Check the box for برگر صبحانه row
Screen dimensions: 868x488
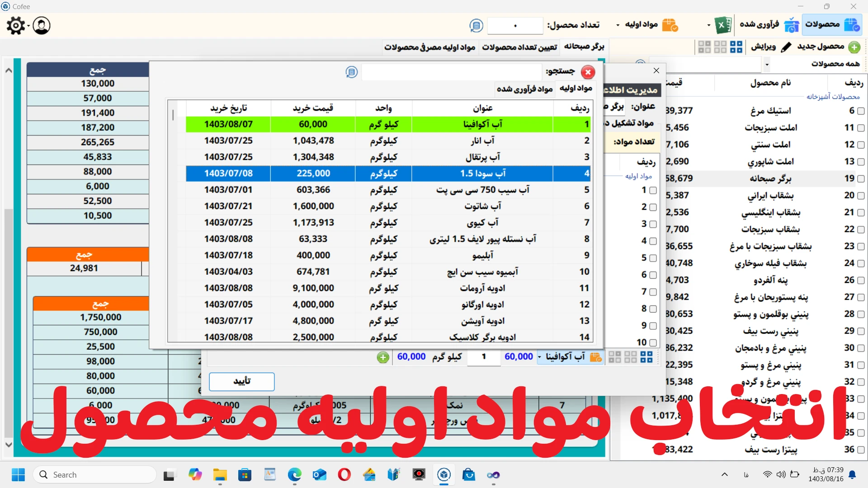861,179
